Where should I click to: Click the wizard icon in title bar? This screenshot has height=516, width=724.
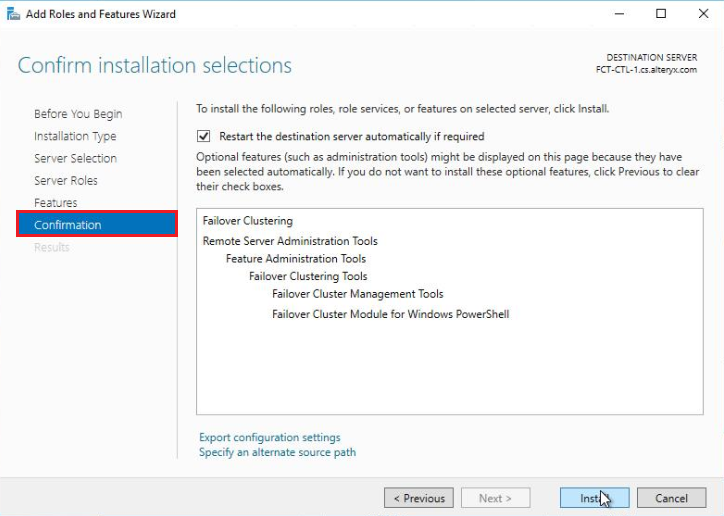click(x=13, y=14)
